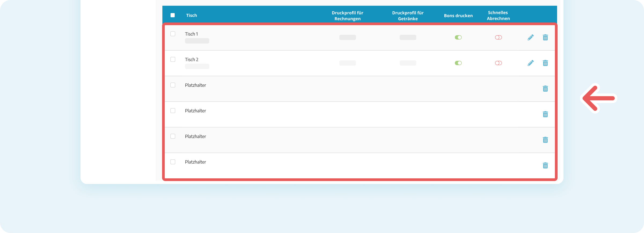This screenshot has width=644, height=233.
Task: Delete the third Platzhalter row's trash icon
Action: click(x=545, y=140)
